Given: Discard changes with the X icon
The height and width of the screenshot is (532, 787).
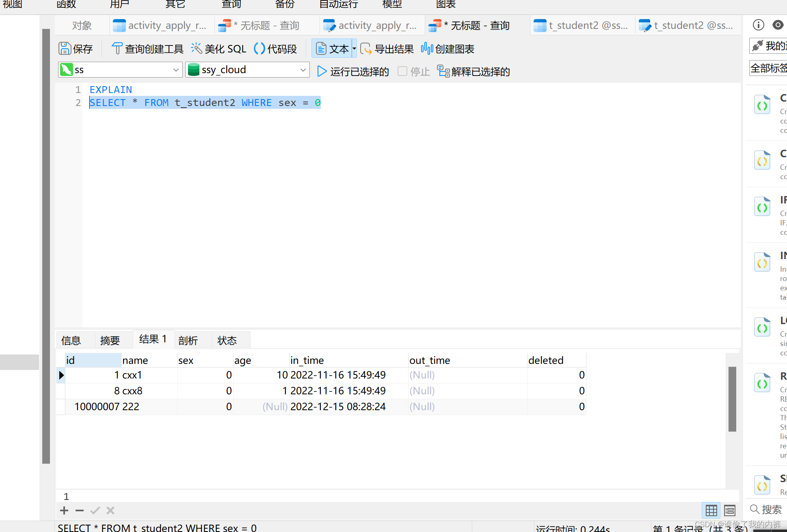Looking at the screenshot, I should (110, 510).
